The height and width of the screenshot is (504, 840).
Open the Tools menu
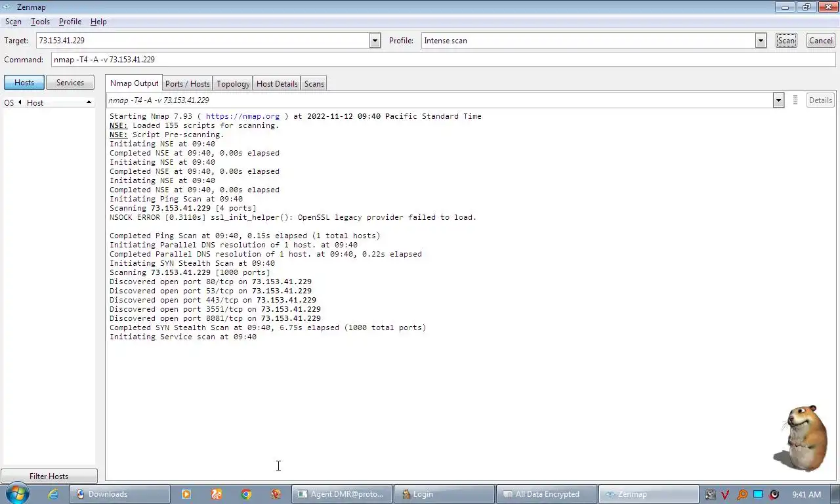click(x=40, y=22)
